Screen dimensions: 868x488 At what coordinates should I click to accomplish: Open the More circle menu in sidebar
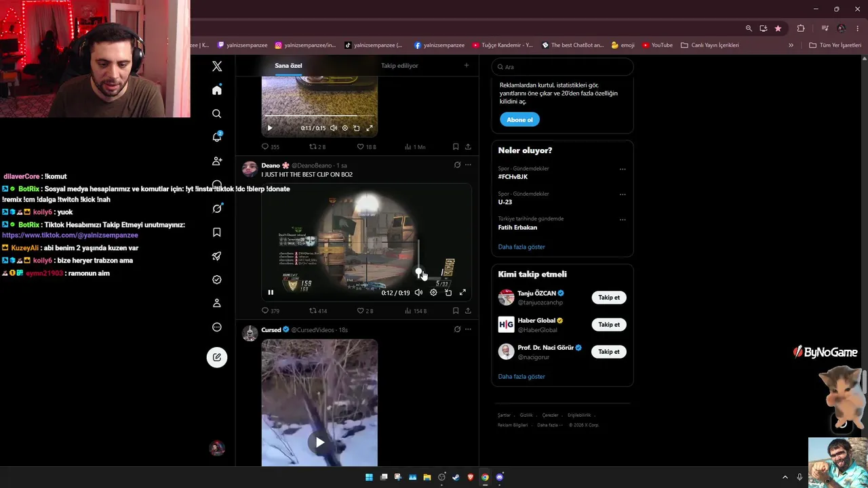[217, 327]
